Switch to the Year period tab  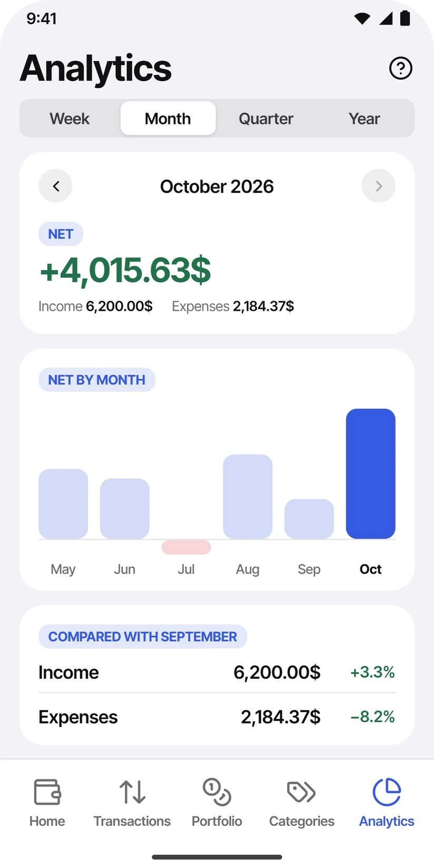click(x=364, y=119)
